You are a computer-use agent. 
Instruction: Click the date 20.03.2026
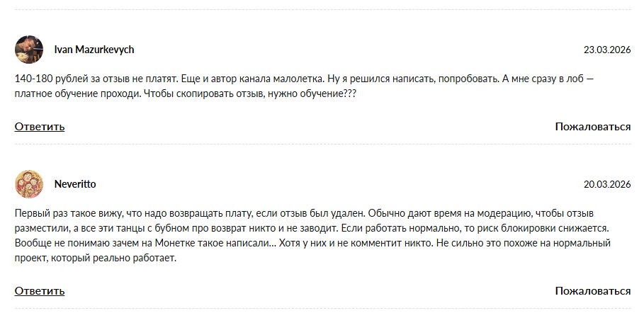pyautogui.click(x=606, y=184)
